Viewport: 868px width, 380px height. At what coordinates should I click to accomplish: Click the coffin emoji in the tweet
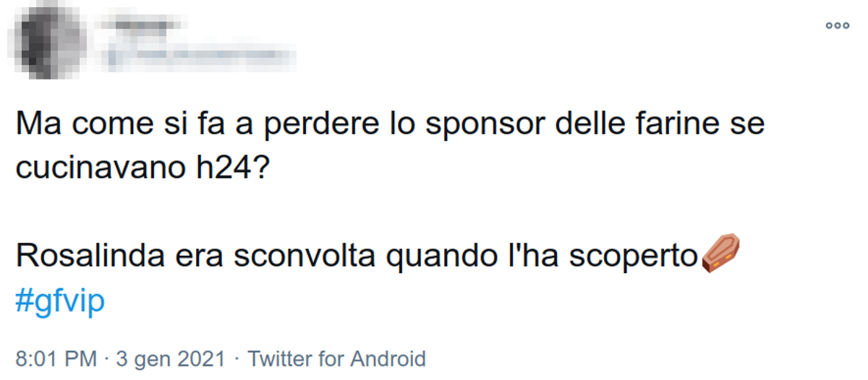click(721, 254)
